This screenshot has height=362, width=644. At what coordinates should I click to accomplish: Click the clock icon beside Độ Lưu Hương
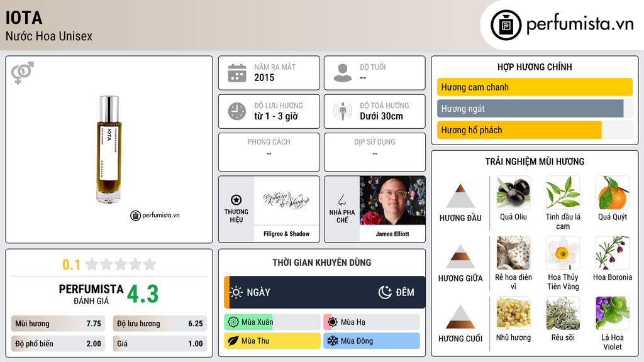click(237, 111)
